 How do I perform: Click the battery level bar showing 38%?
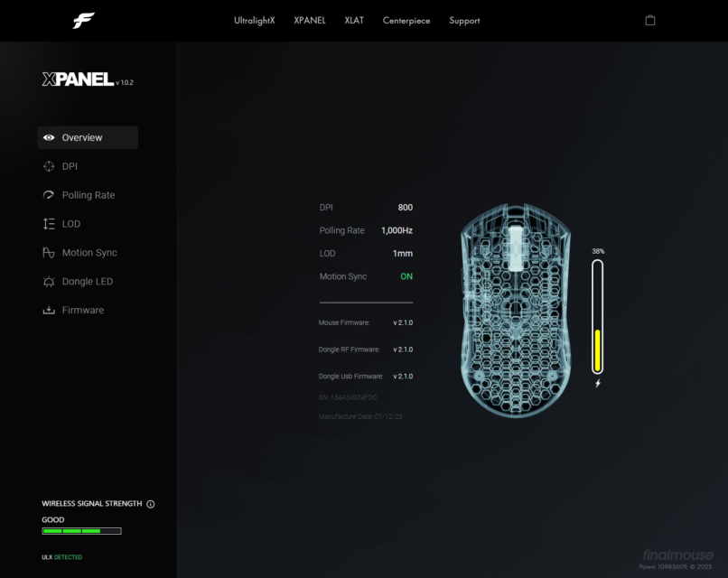click(x=598, y=316)
